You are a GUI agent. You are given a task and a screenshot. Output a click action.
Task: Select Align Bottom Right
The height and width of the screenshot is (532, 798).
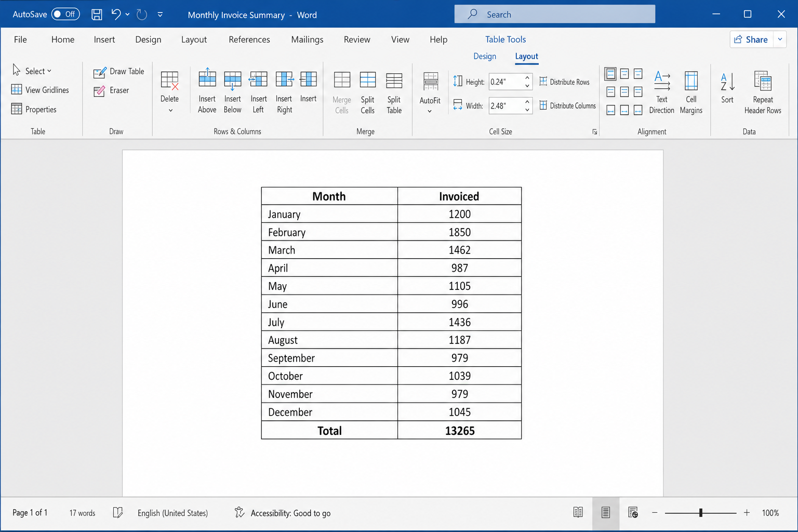tap(637, 110)
